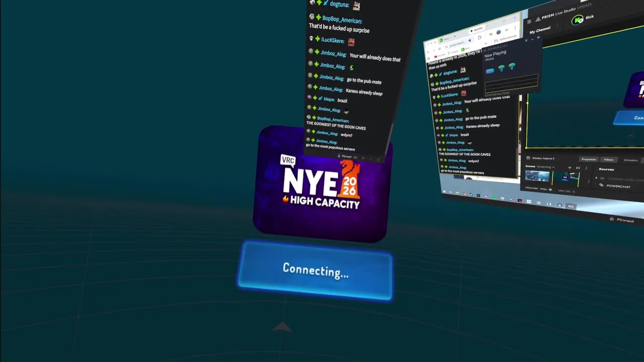Screen dimensions: 644x362
Task: Open the All Bookmarks folder
Action: click(x=506, y=39)
